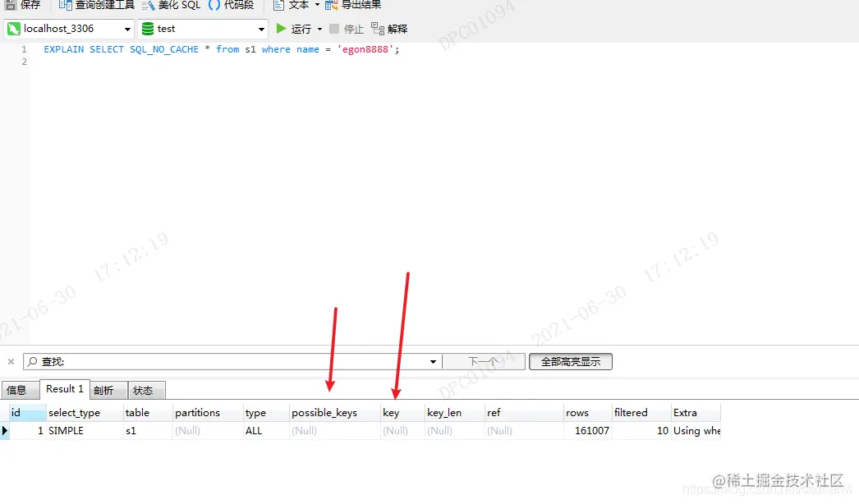This screenshot has height=504, width=859.
Task: Click Highlight All (全部高亮显示) button
Action: click(570, 361)
